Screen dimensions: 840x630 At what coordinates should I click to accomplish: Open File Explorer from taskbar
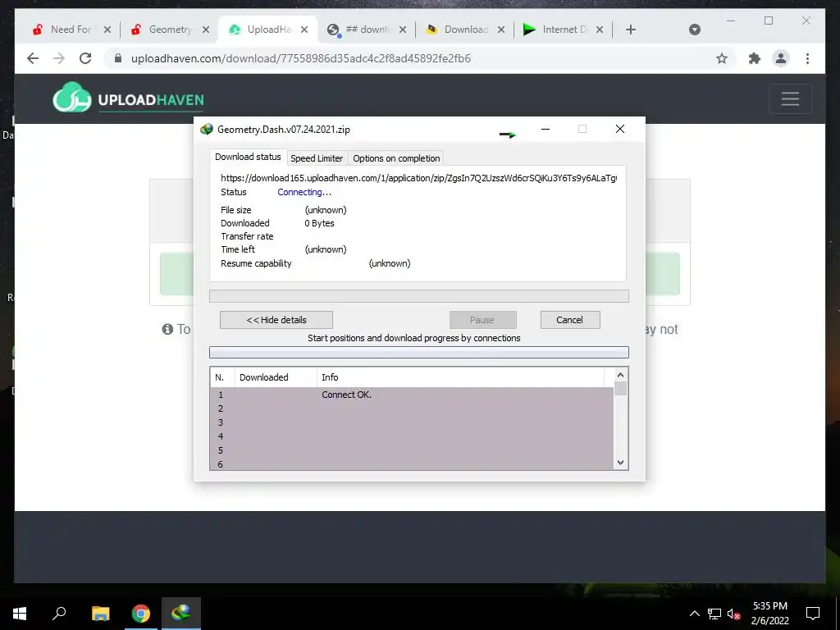100,614
